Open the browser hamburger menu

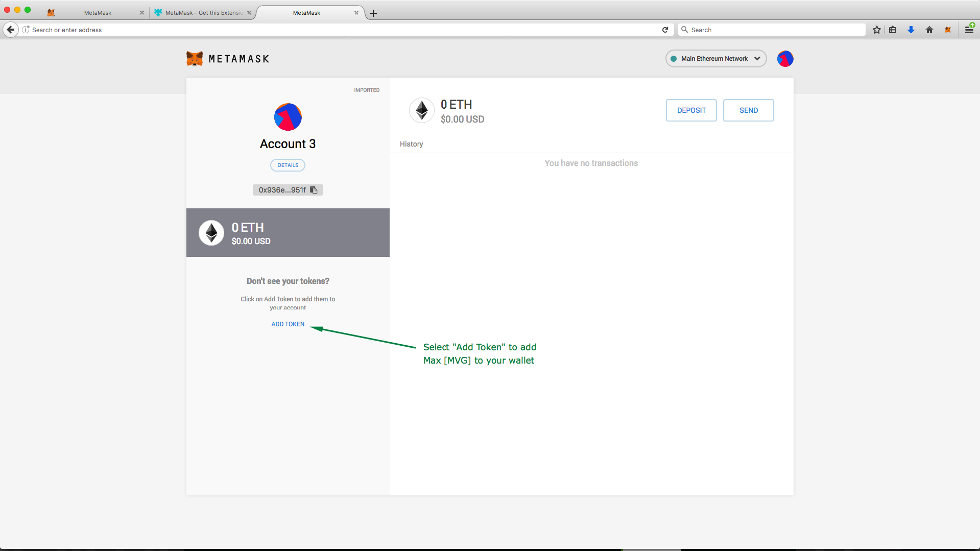969,30
